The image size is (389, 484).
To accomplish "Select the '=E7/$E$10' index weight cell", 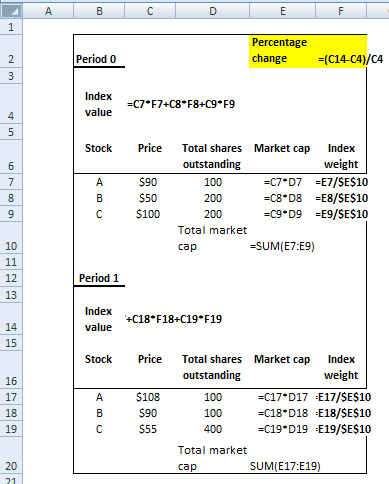I will pyautogui.click(x=341, y=182).
